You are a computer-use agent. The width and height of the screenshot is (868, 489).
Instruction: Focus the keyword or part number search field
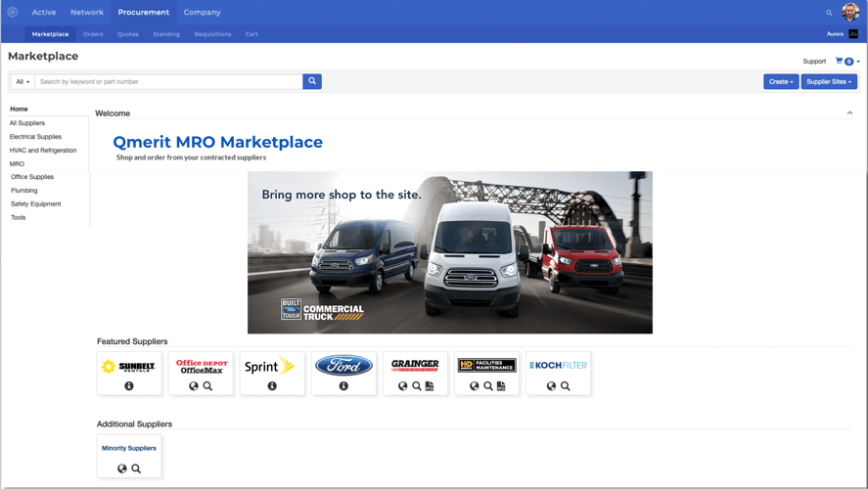point(169,81)
